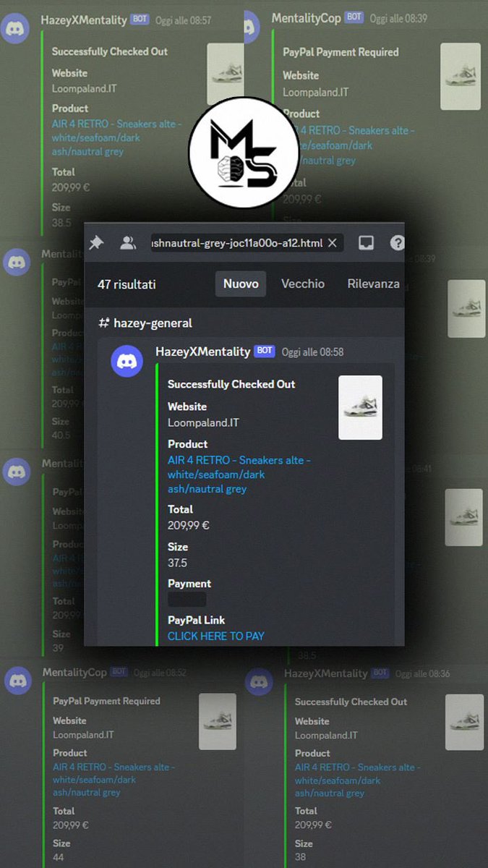Select the Size 38 value in 08:36 message
Screen dimensions: 488x868
(301, 858)
